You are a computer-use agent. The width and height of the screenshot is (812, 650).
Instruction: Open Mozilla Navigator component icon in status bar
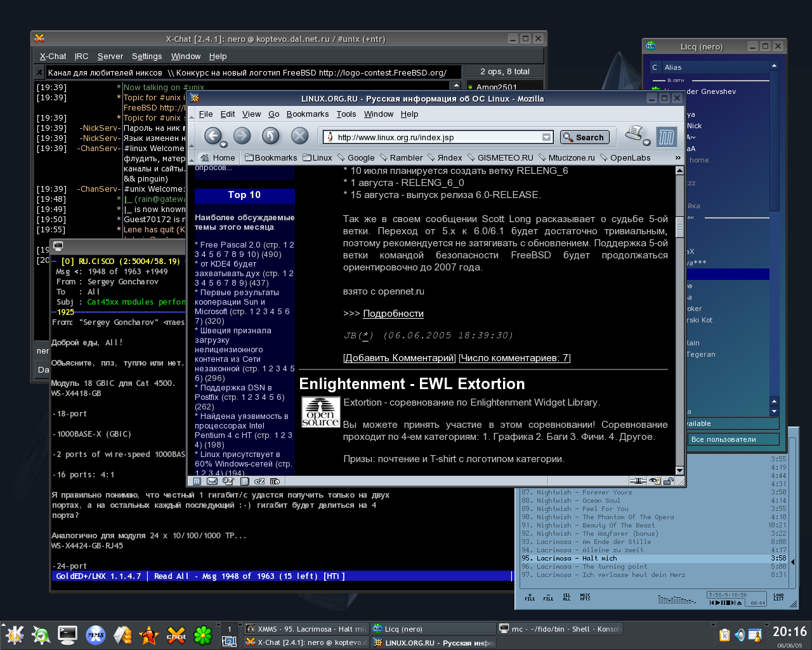(x=197, y=481)
